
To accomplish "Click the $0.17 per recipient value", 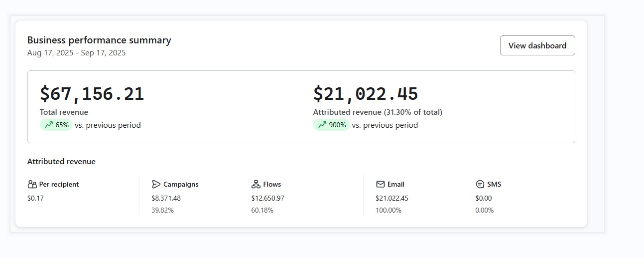I will coord(35,198).
